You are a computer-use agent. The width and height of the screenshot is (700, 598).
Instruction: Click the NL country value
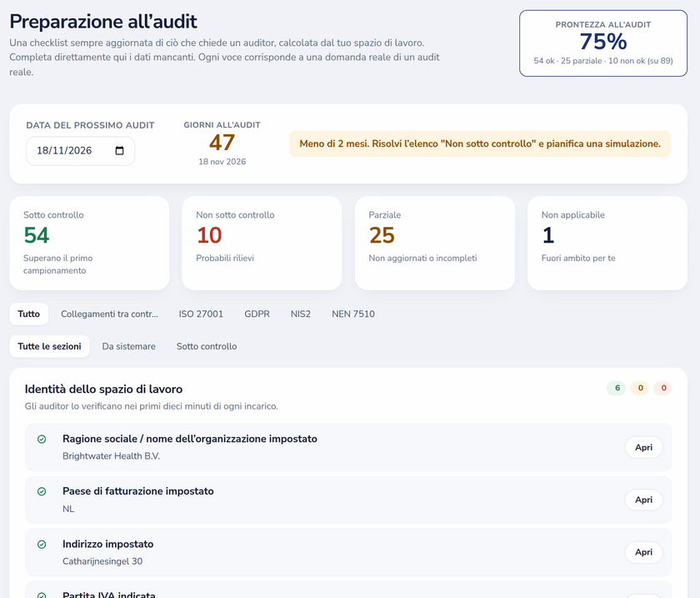click(68, 509)
